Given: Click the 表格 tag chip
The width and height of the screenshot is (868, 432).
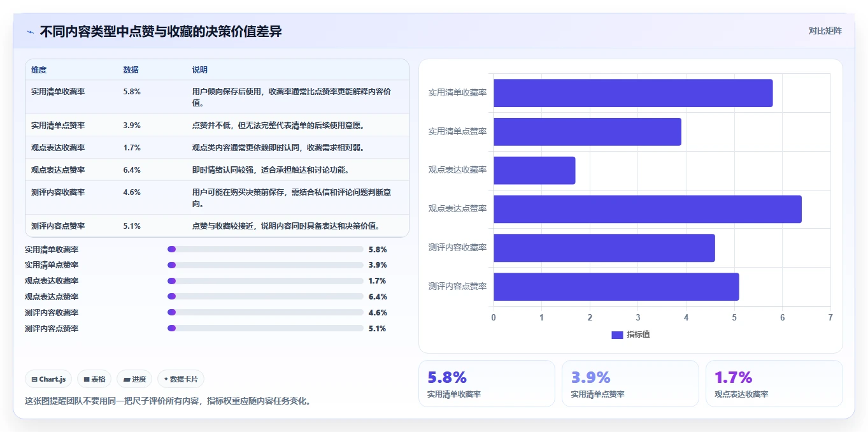Looking at the screenshot, I should pos(94,379).
